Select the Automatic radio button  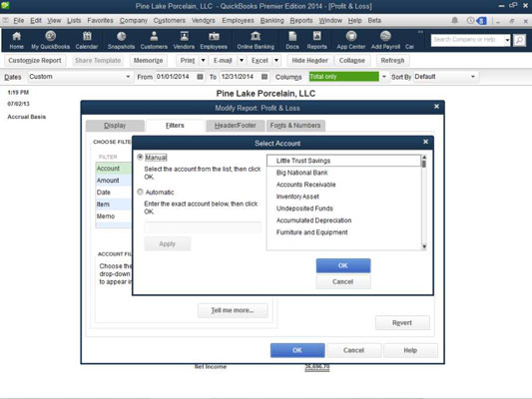point(140,192)
